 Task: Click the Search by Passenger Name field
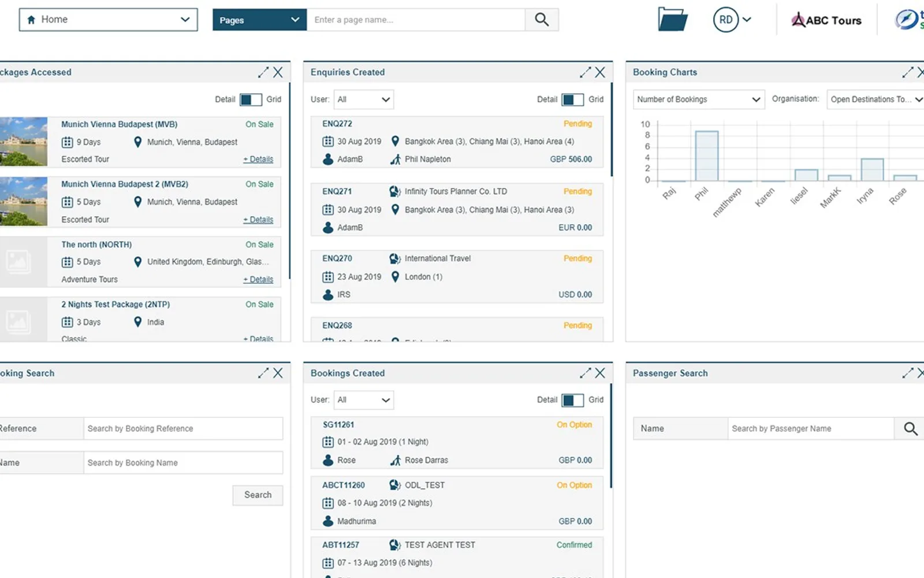coord(811,428)
